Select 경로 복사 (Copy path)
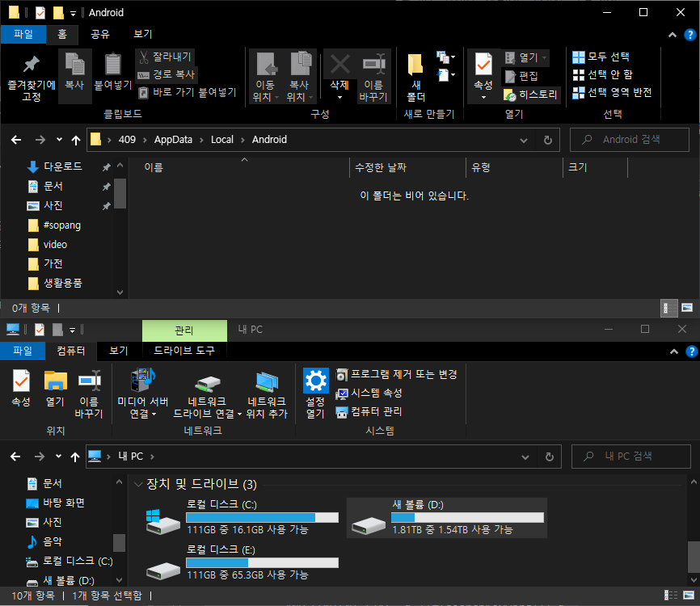The width and height of the screenshot is (700, 606). pos(167,74)
